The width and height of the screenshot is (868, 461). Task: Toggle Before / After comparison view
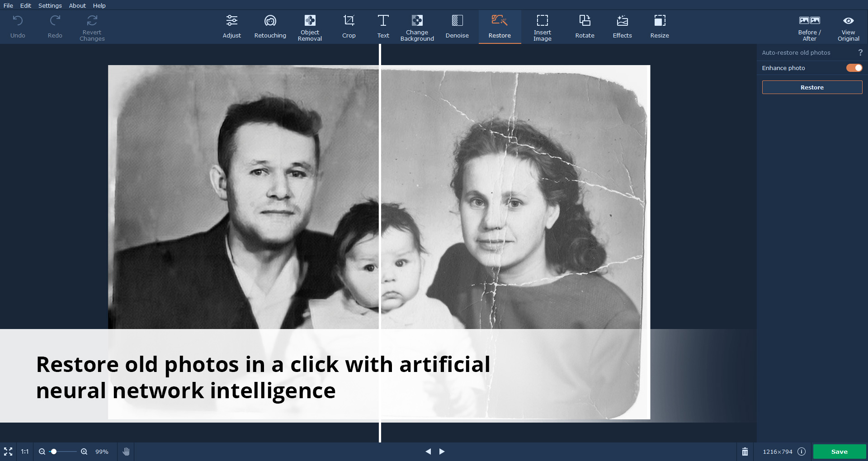(x=809, y=27)
